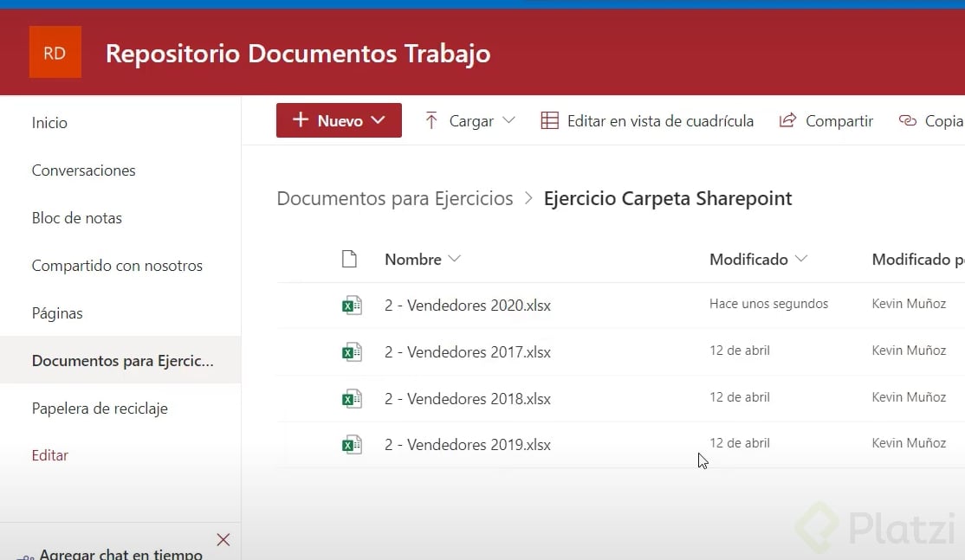The height and width of the screenshot is (560, 965).
Task: Open Compartido con nosotros
Action: [117, 266]
